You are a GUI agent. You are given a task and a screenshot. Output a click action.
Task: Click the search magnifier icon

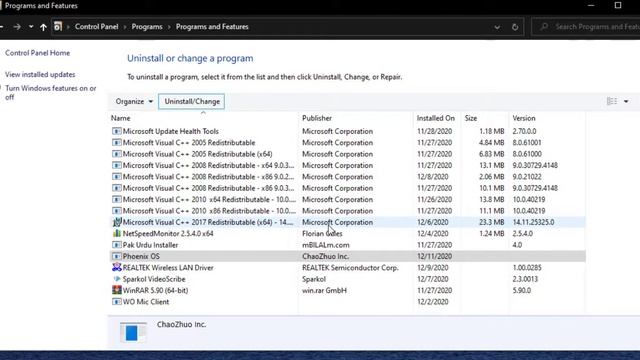coord(544,27)
